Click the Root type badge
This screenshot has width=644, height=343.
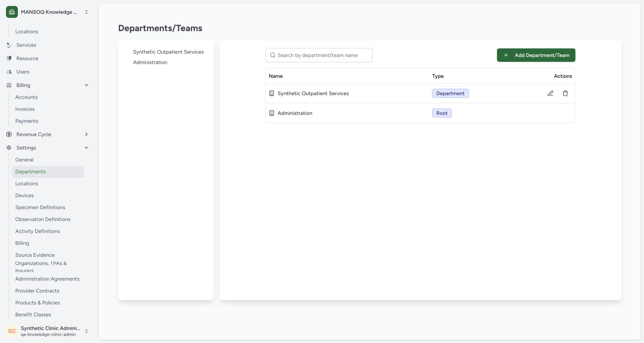(x=442, y=113)
